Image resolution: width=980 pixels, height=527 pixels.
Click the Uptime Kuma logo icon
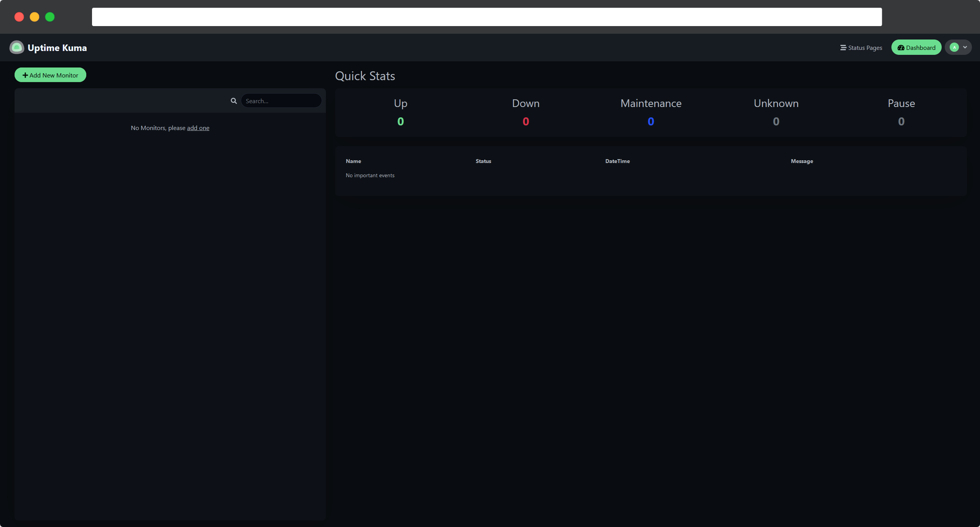tap(16, 47)
